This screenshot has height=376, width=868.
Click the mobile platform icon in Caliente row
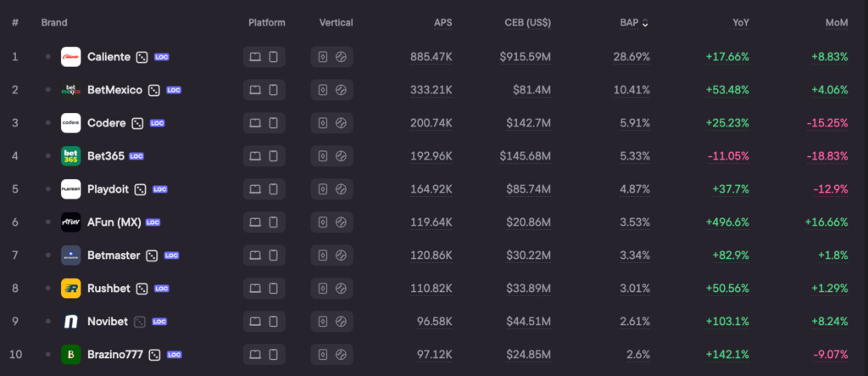point(273,57)
